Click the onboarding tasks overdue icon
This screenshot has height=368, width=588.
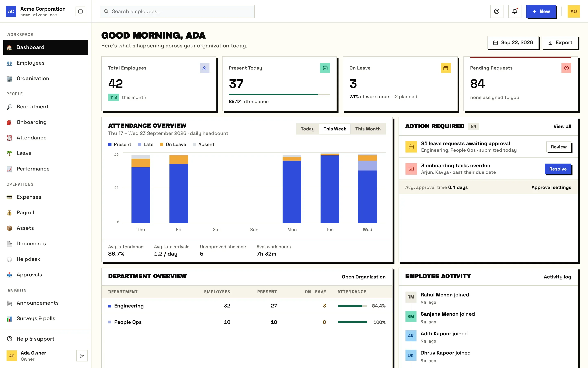click(411, 169)
